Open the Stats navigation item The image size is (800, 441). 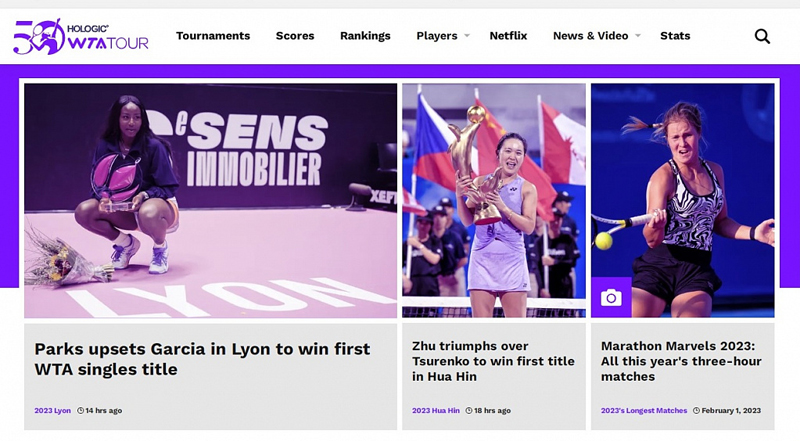pyautogui.click(x=675, y=36)
